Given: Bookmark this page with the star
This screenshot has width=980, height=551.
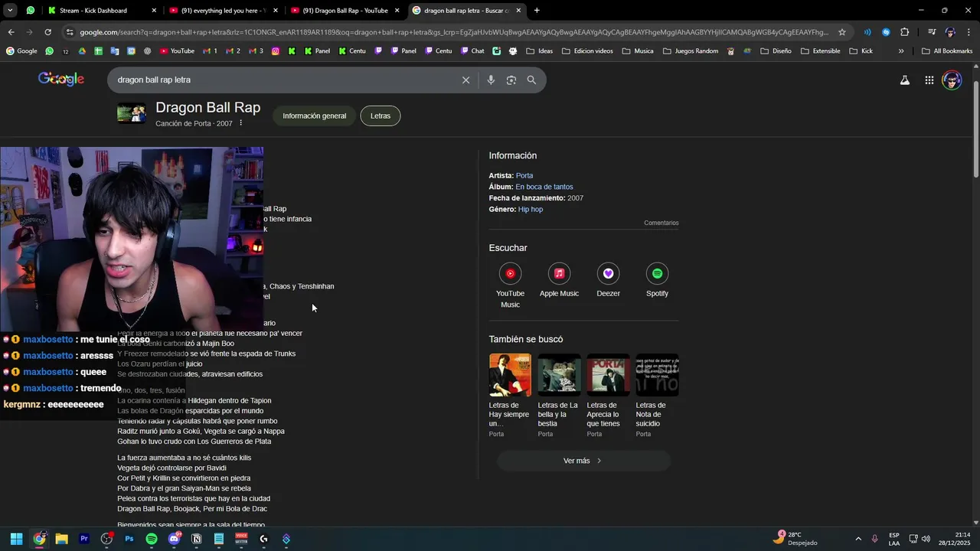Looking at the screenshot, I should point(842,32).
